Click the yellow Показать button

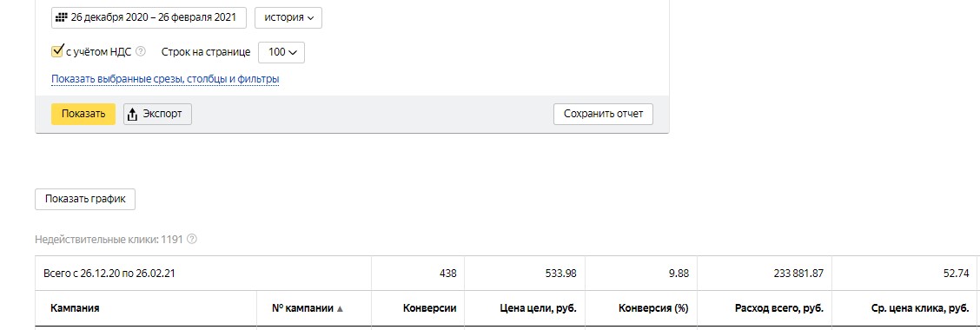83,115
